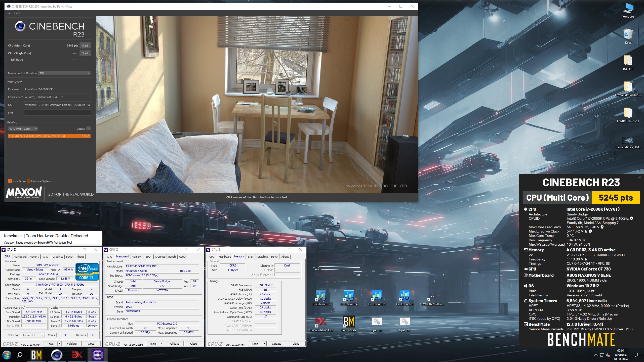Open Geekbench 5 desktop shortcut

tap(377, 298)
